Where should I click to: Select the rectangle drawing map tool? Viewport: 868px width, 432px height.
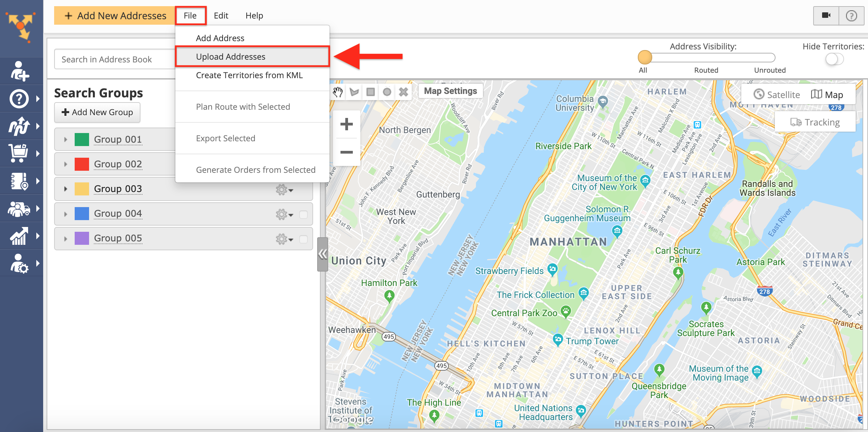point(371,92)
